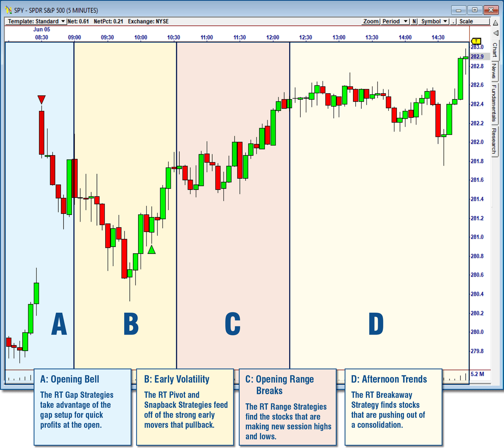
Task: Open the Period dropdown menu
Action: point(395,21)
